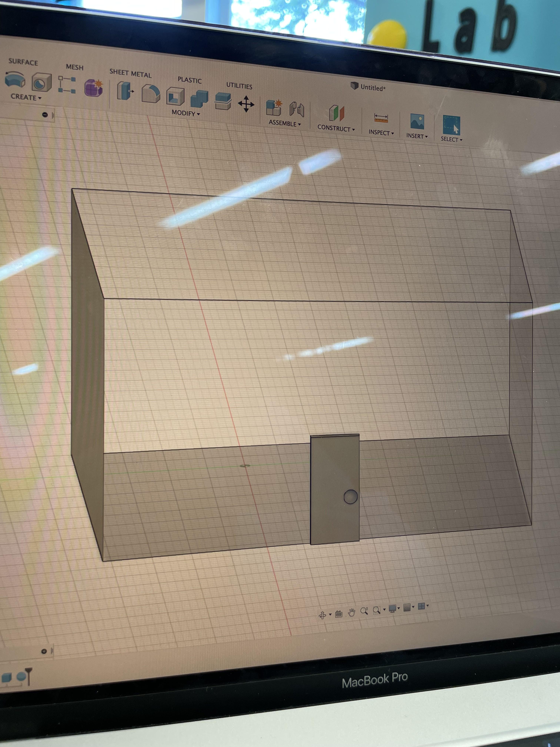560x747 pixels.
Task: Open the MODIFY dropdown menu
Action: 186,113
